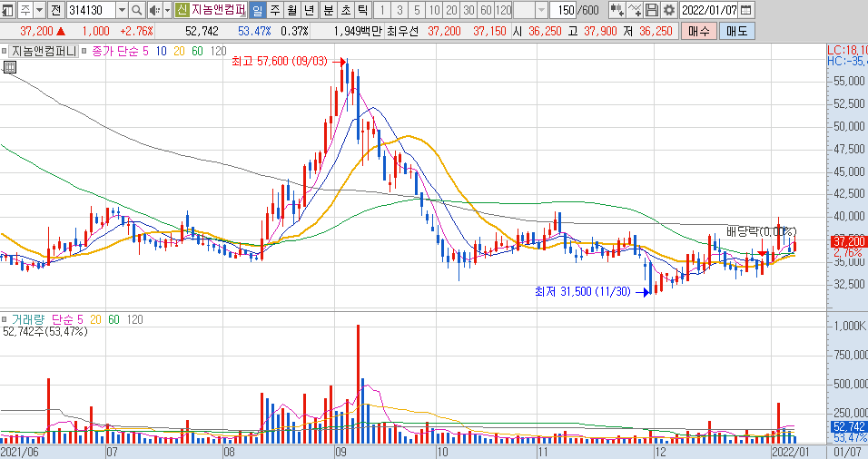
Task: Open the 주 market type dropdown arrow
Action: (39, 9)
